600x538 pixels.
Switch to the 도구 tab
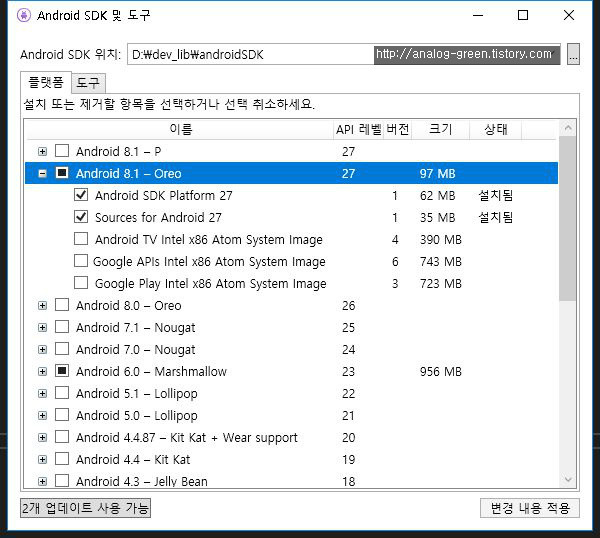point(88,83)
